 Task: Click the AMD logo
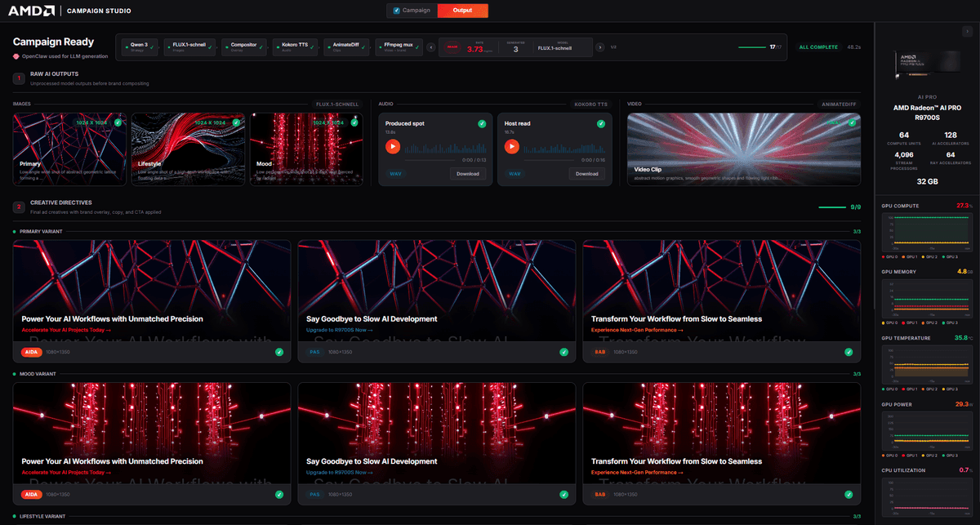tap(31, 11)
